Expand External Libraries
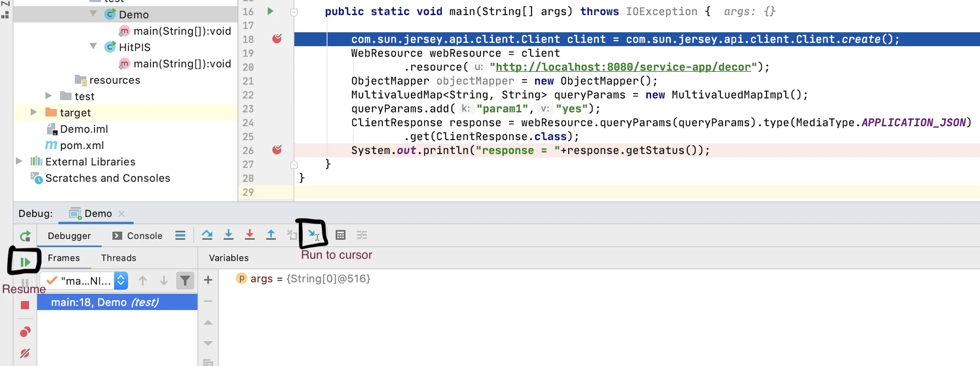Image resolution: width=980 pixels, height=366 pixels. (x=19, y=161)
